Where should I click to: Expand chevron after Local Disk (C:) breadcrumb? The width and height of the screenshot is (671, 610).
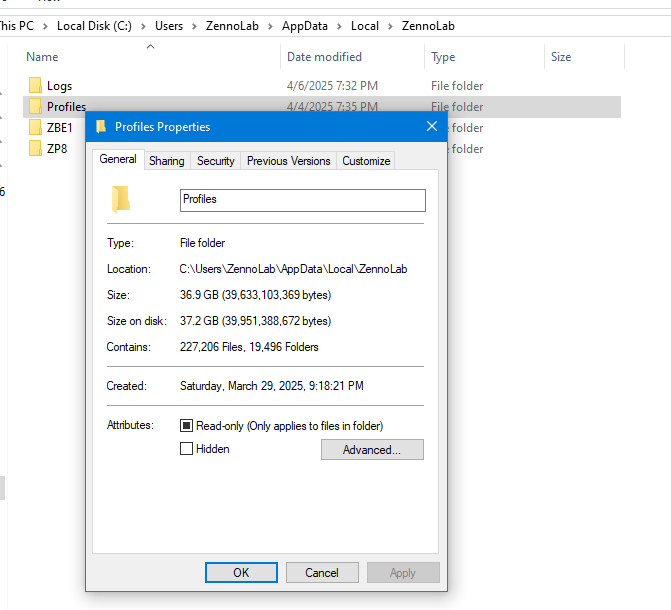click(144, 27)
